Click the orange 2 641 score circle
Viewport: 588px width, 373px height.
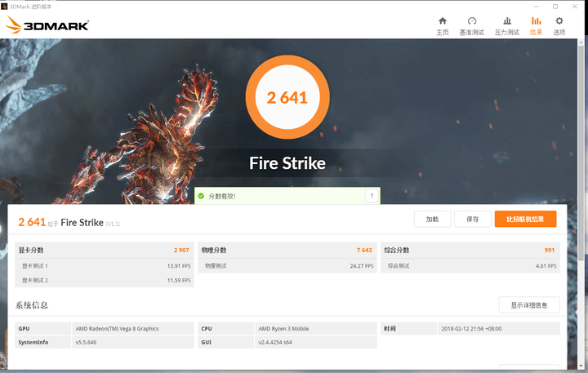tap(287, 97)
